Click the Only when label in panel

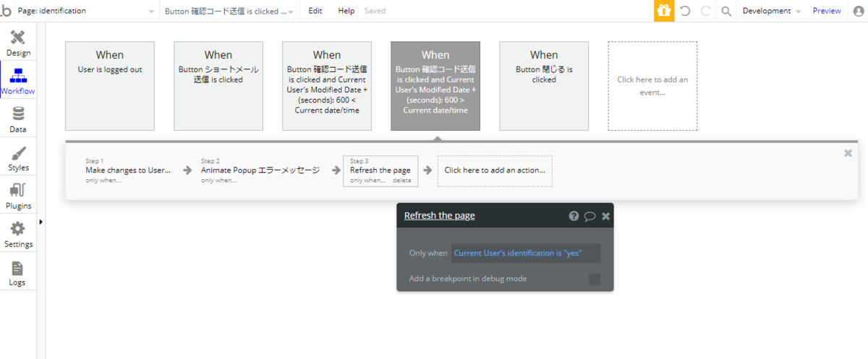click(428, 253)
